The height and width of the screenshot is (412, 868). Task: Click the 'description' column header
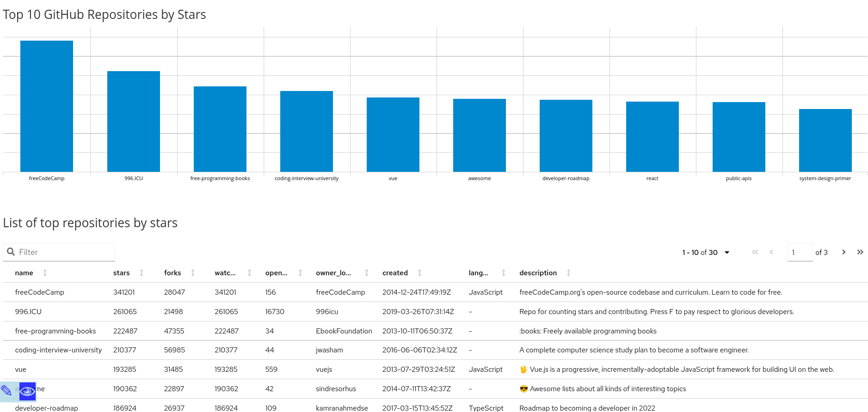[x=538, y=273]
